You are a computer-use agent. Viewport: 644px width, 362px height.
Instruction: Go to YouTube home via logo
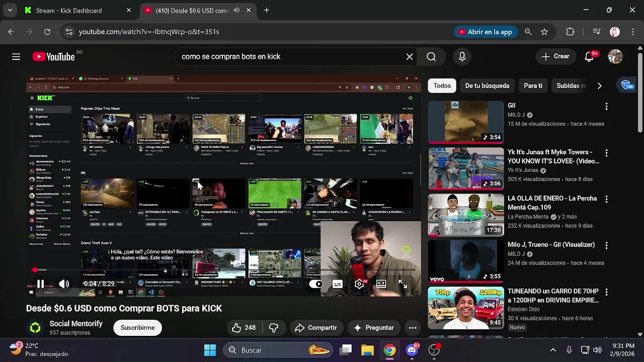click(54, 57)
